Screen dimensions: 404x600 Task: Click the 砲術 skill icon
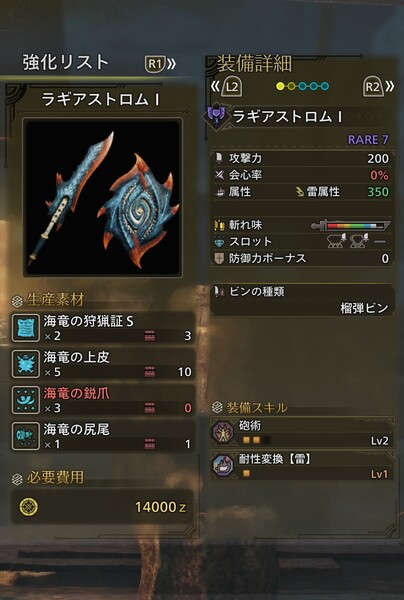click(x=223, y=432)
